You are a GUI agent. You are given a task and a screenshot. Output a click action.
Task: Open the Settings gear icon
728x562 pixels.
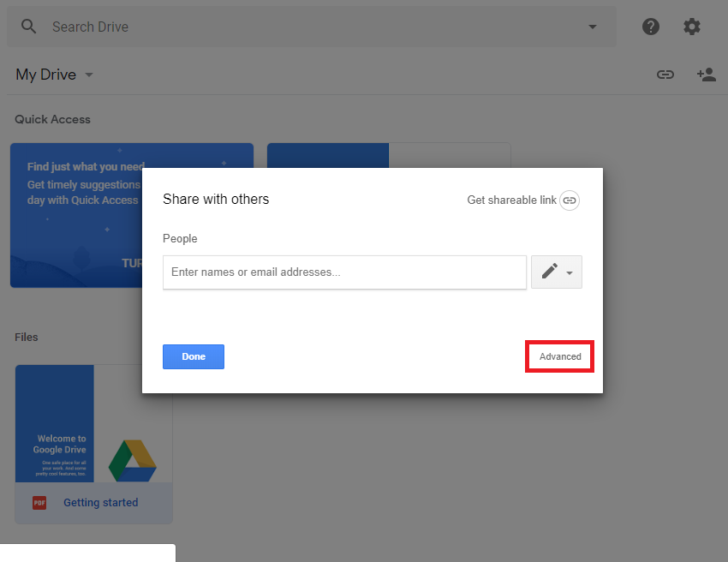[692, 27]
